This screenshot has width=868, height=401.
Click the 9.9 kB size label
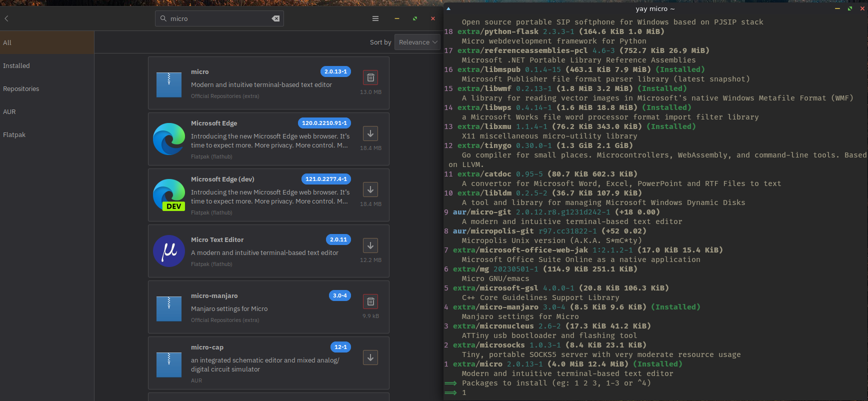pyautogui.click(x=370, y=316)
